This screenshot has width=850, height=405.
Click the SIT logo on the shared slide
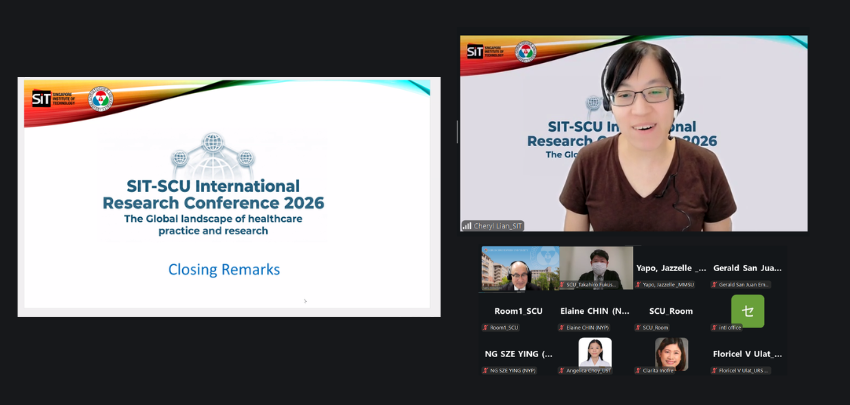pos(41,98)
